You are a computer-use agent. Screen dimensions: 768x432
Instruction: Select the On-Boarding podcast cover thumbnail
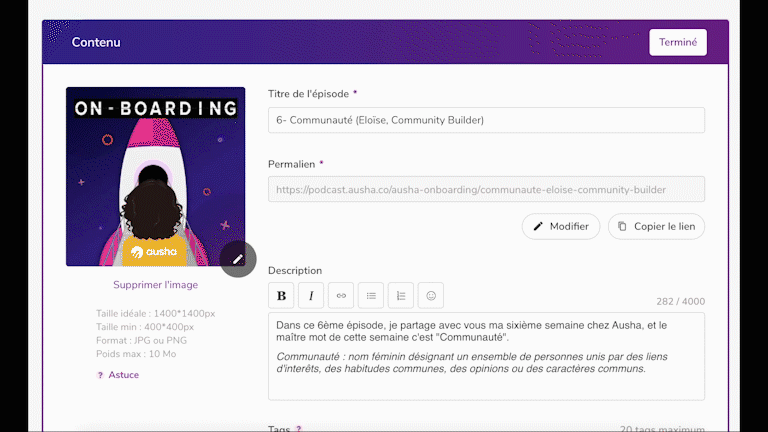click(155, 176)
